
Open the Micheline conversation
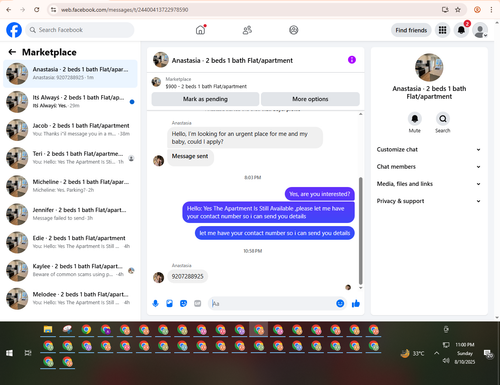coord(70,186)
